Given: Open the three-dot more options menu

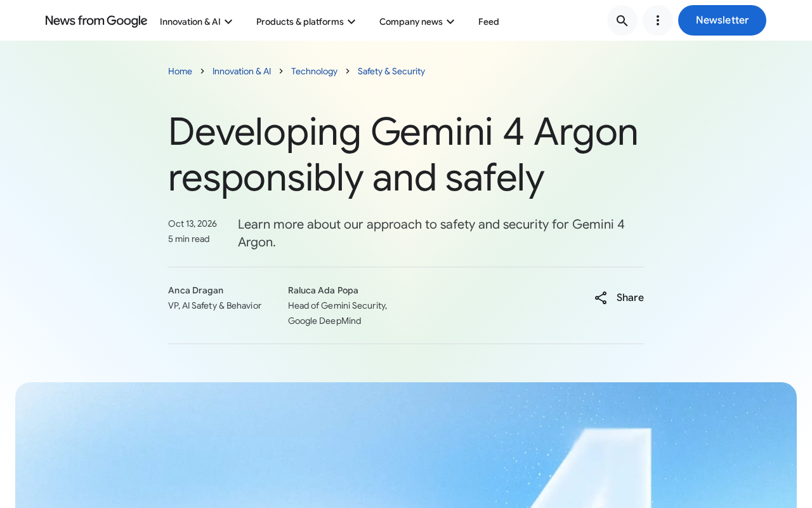Looking at the screenshot, I should pyautogui.click(x=658, y=20).
